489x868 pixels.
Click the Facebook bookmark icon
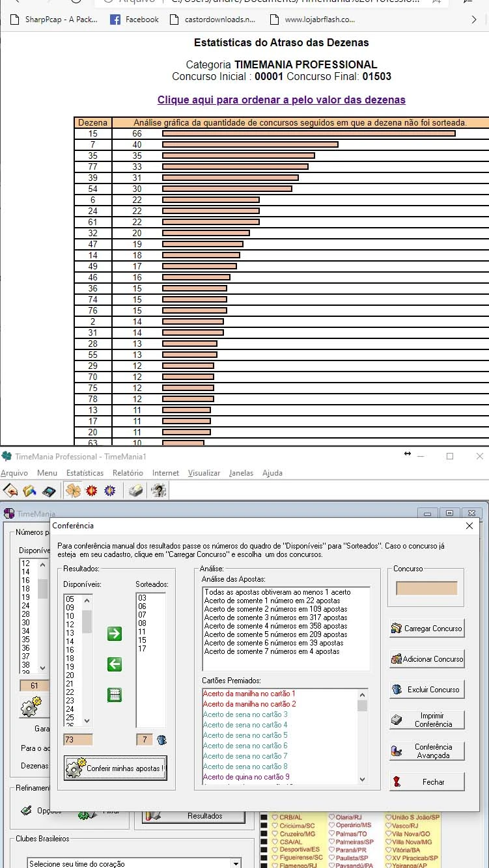(115, 20)
